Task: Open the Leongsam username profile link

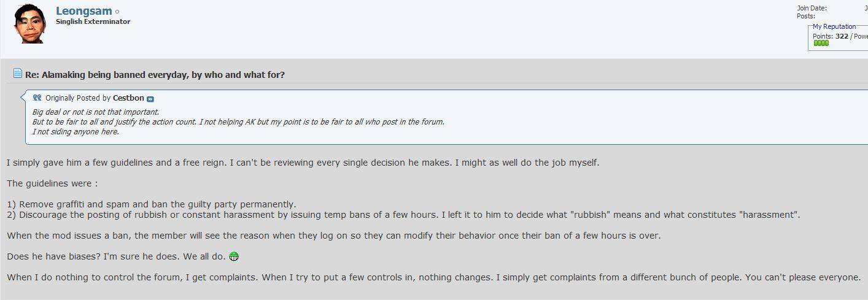Action: click(x=84, y=10)
